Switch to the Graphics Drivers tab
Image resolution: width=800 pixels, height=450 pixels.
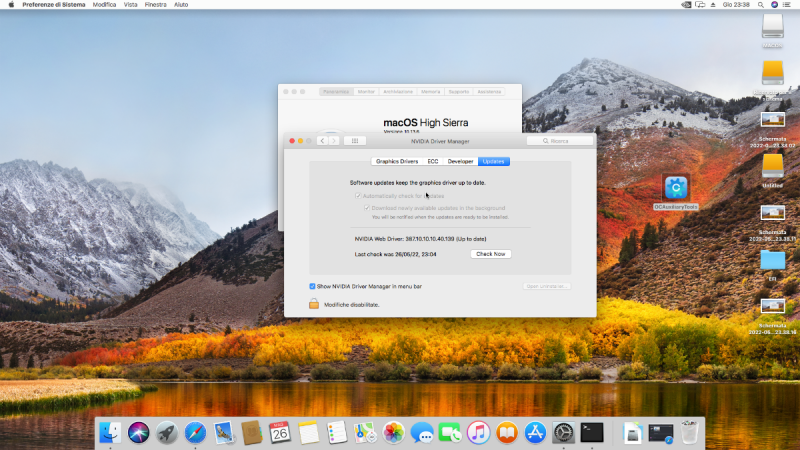point(397,161)
